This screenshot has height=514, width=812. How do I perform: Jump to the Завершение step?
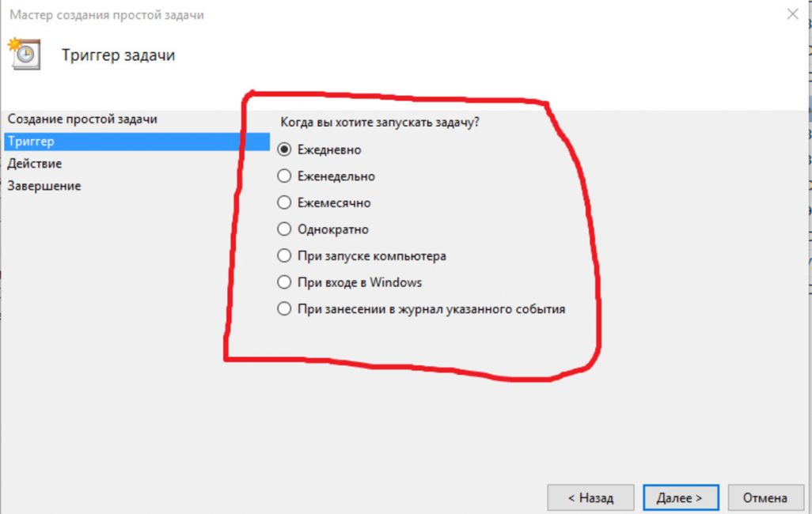point(44,186)
